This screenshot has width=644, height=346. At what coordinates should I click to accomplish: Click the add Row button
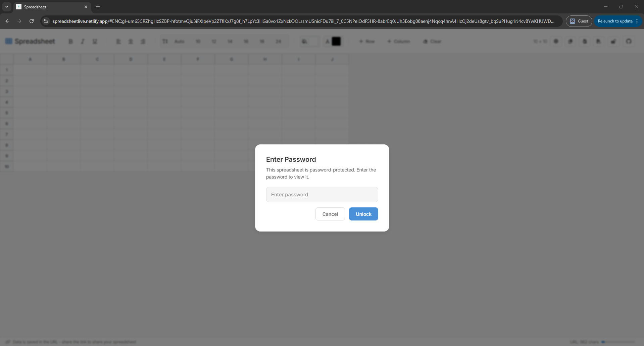point(367,41)
